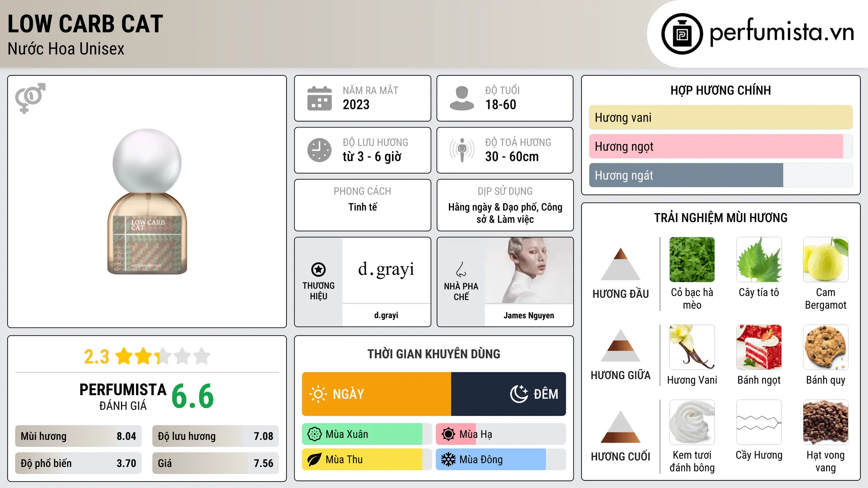Click the Hương giữa pyramid icon
Screen dimensions: 868x488
(x=620, y=346)
